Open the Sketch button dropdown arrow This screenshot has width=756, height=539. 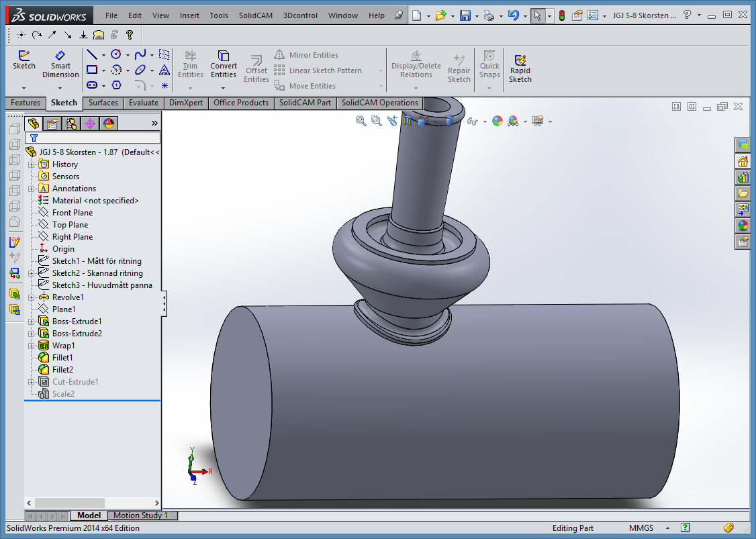23,88
